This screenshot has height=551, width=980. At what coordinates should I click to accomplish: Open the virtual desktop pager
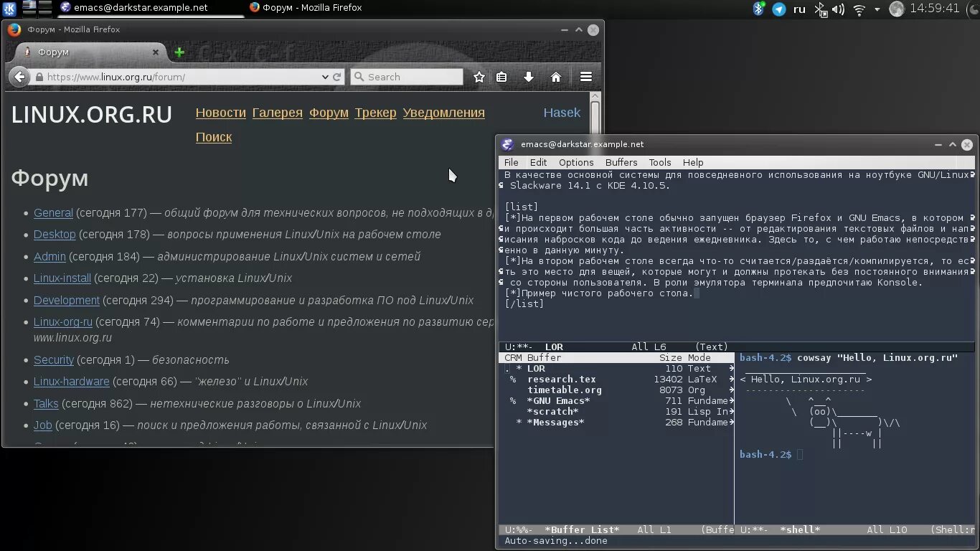[37, 8]
